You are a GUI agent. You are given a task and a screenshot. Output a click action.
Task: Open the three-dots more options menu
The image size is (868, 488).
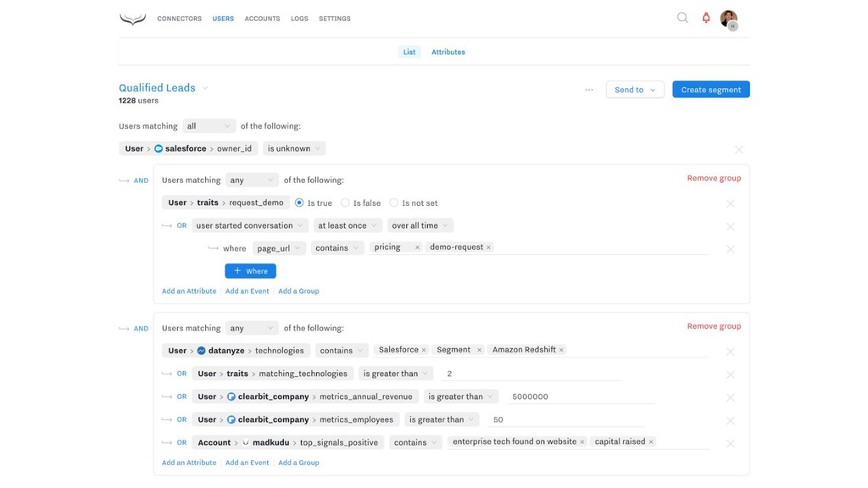(x=589, y=90)
